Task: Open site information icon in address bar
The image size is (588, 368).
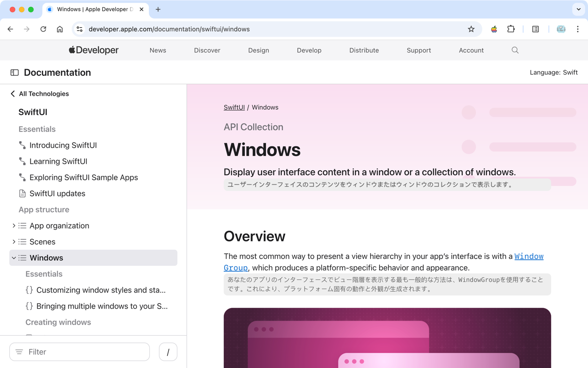Action: [x=79, y=29]
